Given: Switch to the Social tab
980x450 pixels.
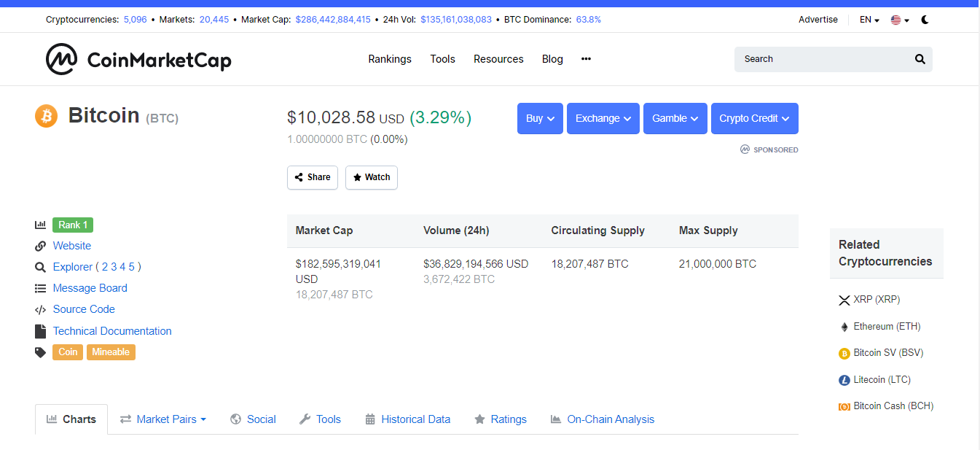Looking at the screenshot, I should point(253,419).
